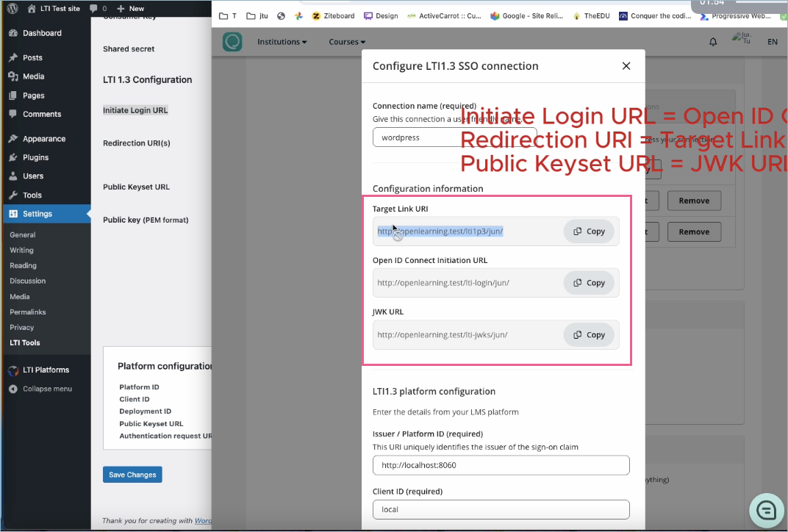This screenshot has width=788, height=532.
Task: Open Writing settings submenu
Action: click(21, 250)
